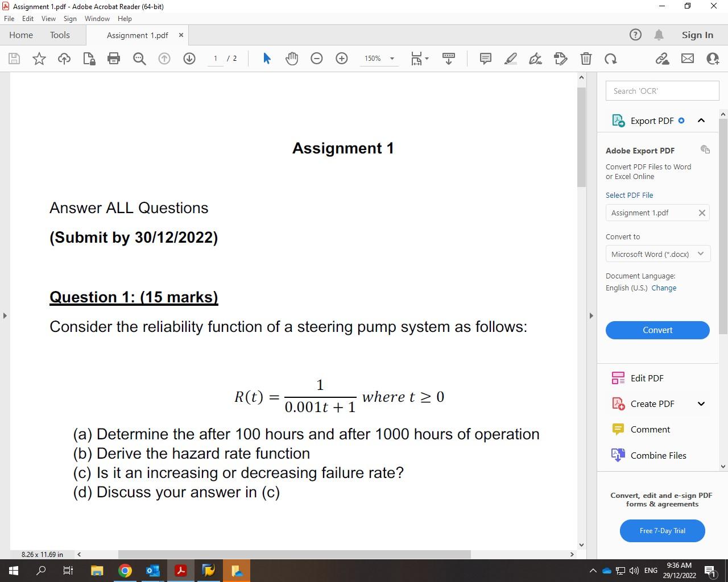Zoom in on the document
The image size is (728, 582).
pos(341,59)
